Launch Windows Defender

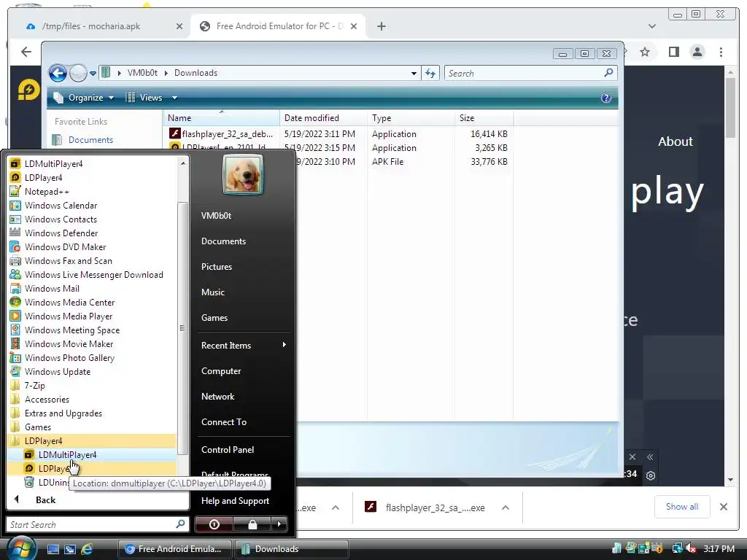[61, 233]
